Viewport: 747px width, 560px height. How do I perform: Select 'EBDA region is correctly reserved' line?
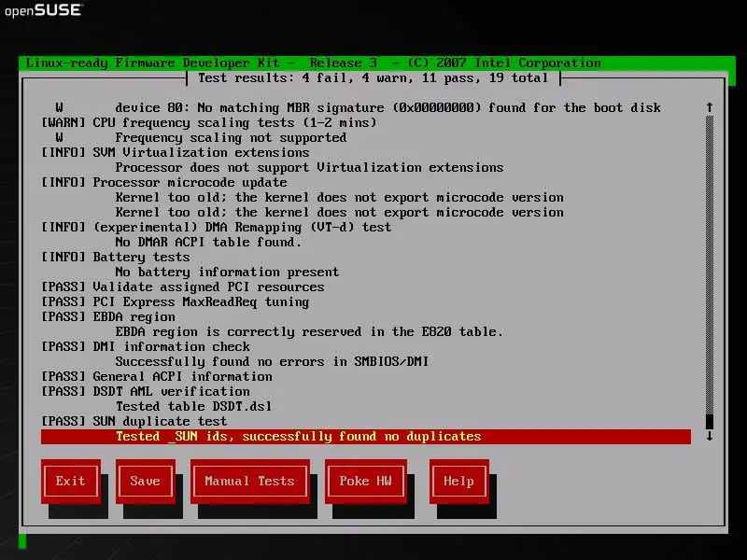pyautogui.click(x=309, y=332)
